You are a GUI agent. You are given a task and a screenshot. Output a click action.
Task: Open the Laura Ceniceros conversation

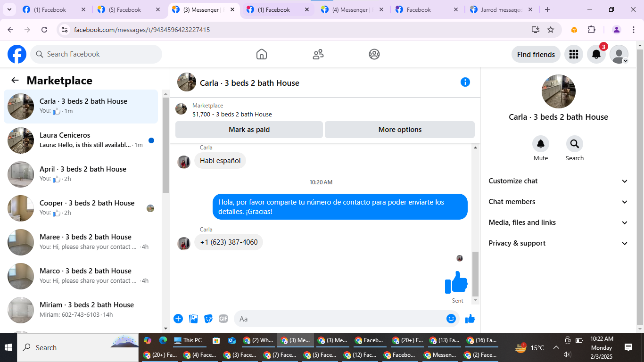(x=81, y=140)
